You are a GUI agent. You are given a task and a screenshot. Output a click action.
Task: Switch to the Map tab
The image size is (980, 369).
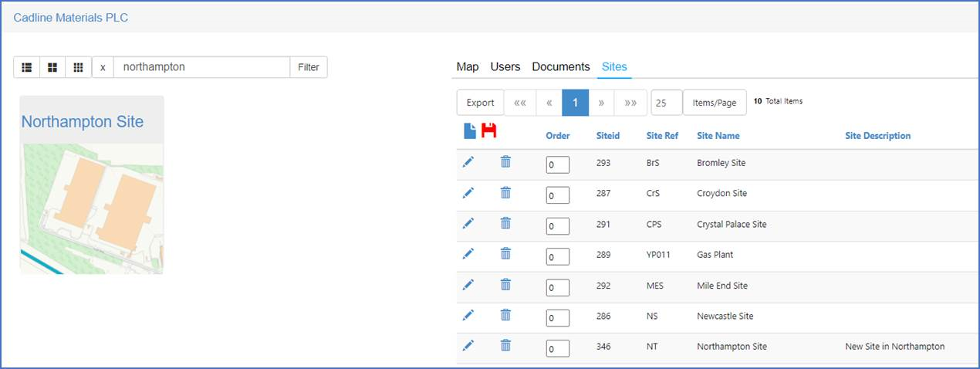point(468,67)
